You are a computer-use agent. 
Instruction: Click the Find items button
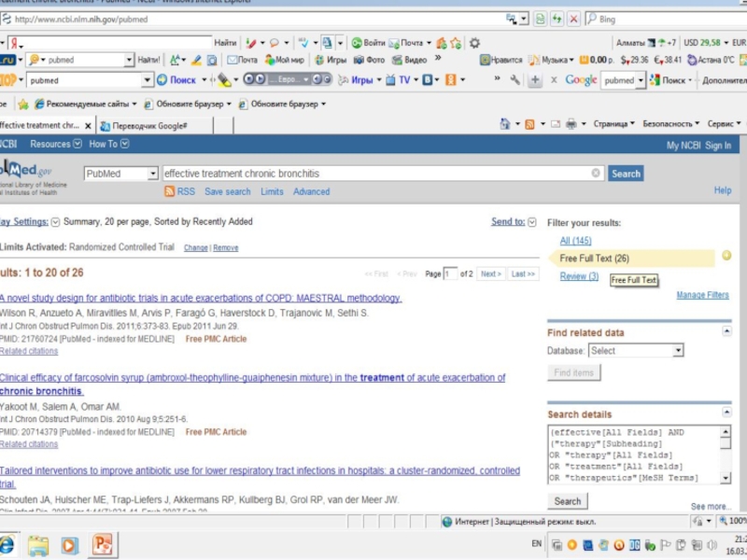tap(573, 372)
